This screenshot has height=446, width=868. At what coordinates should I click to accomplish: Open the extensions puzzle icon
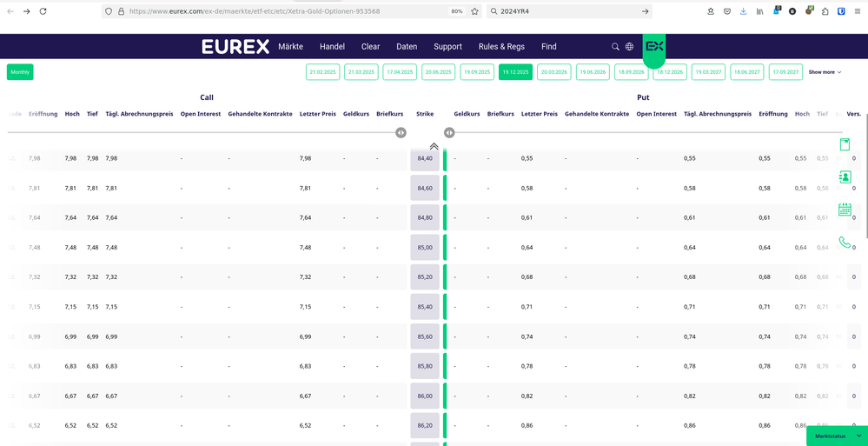coord(825,11)
